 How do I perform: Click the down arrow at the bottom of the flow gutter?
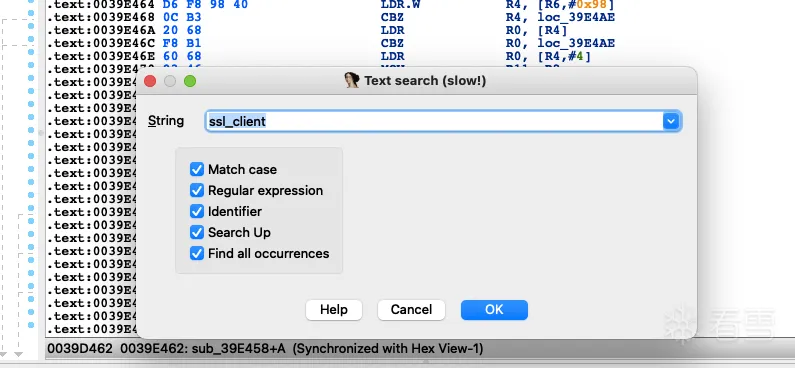pos(19,354)
